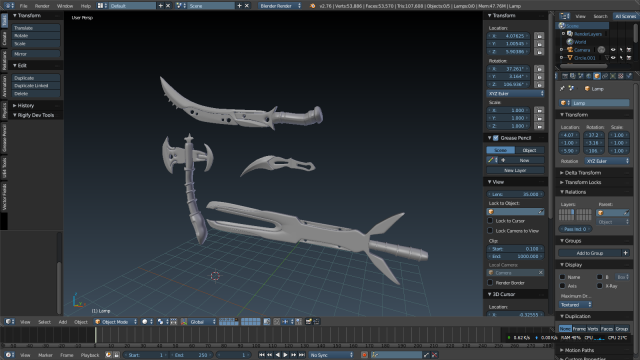Image resolution: width=640 pixels, height=360 pixels.
Task: Open the Render Layers properties tab icon
Action: pos(573,76)
